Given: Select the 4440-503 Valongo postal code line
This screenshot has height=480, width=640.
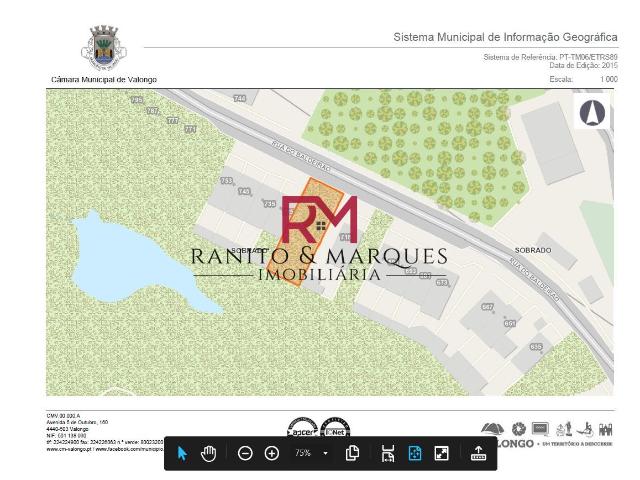Looking at the screenshot, I should [67, 429].
